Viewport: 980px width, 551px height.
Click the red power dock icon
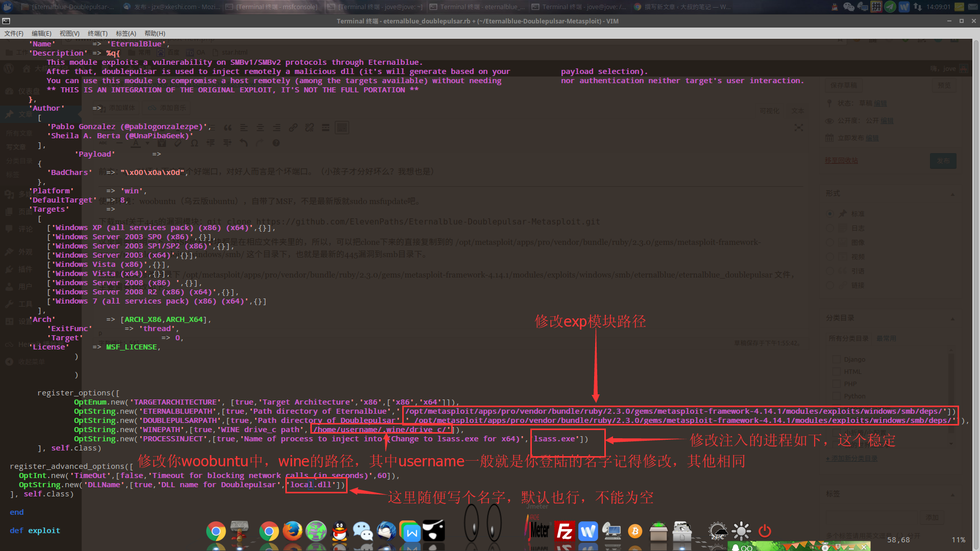point(765,531)
